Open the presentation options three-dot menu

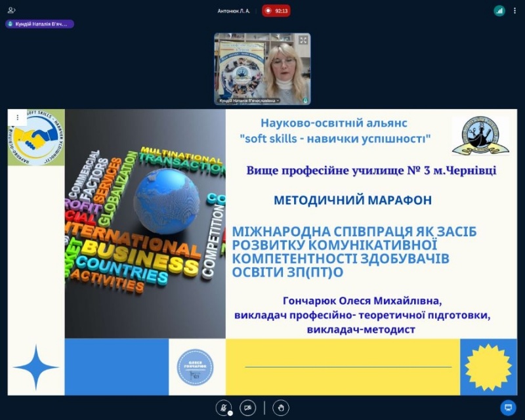coord(17,117)
